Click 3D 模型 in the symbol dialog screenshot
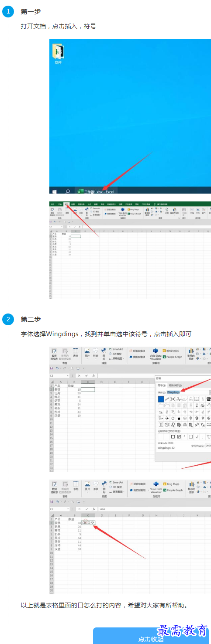Image resolution: width=211 pixels, height=644 pixels. click(115, 354)
